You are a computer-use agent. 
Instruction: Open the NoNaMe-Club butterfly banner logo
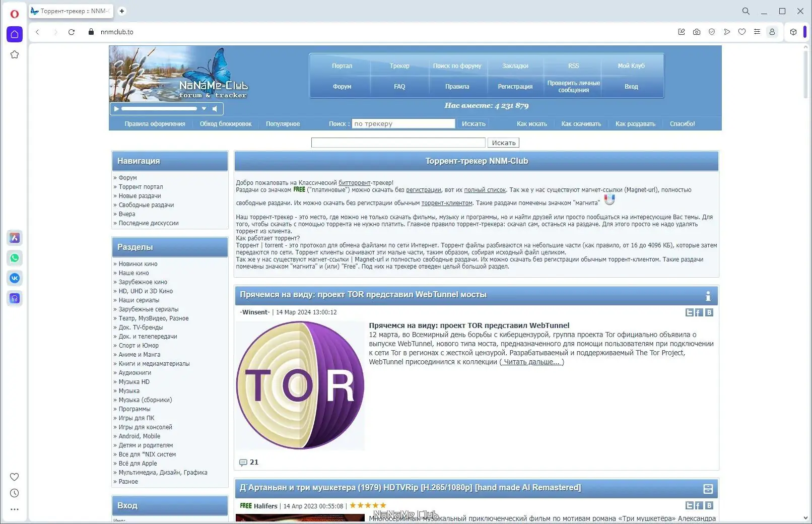point(179,74)
